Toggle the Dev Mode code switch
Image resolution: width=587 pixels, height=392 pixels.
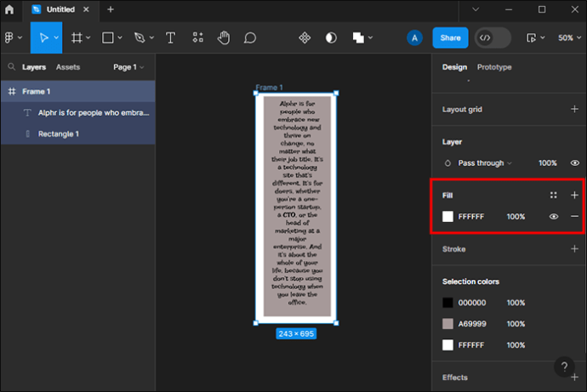tap(493, 38)
